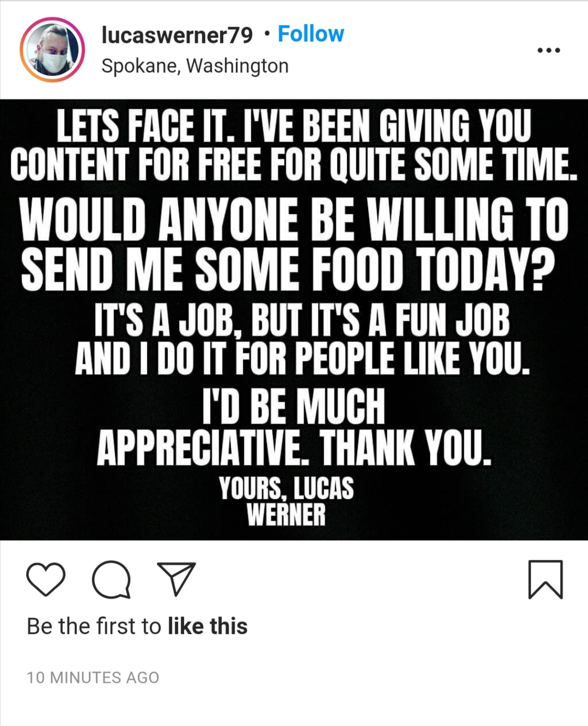Click 'SEND ME SOME FOOD TODAY?' text in post
The width and height of the screenshot is (588, 726).
pos(289,269)
